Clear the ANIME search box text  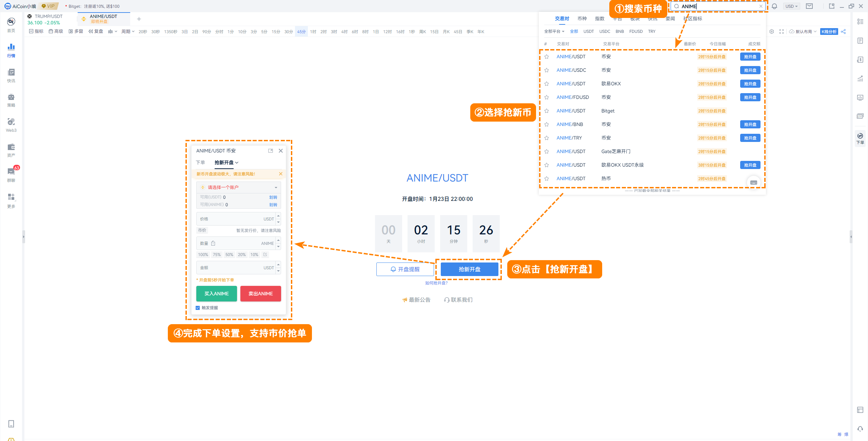click(761, 6)
